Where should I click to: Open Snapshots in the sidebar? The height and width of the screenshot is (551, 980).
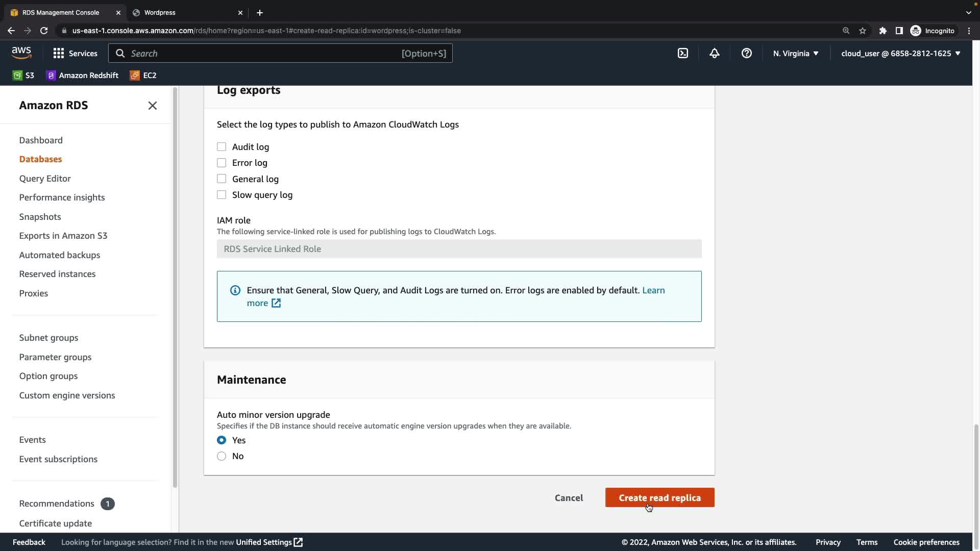click(x=40, y=217)
